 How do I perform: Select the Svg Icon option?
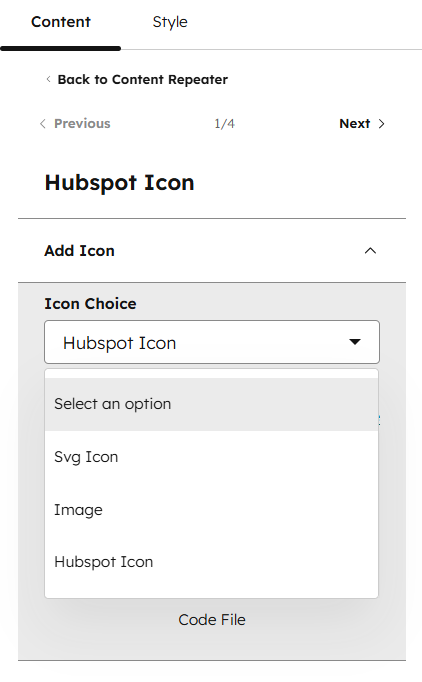(x=211, y=457)
